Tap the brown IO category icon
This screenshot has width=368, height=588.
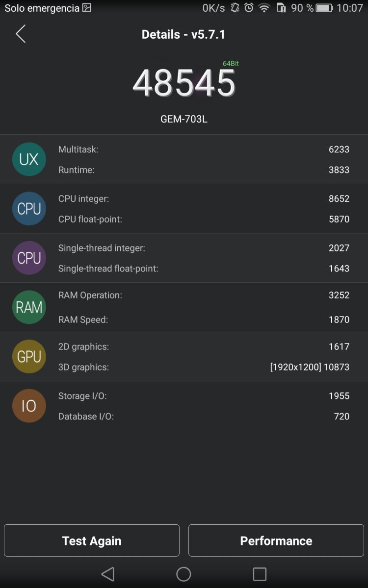(x=29, y=406)
